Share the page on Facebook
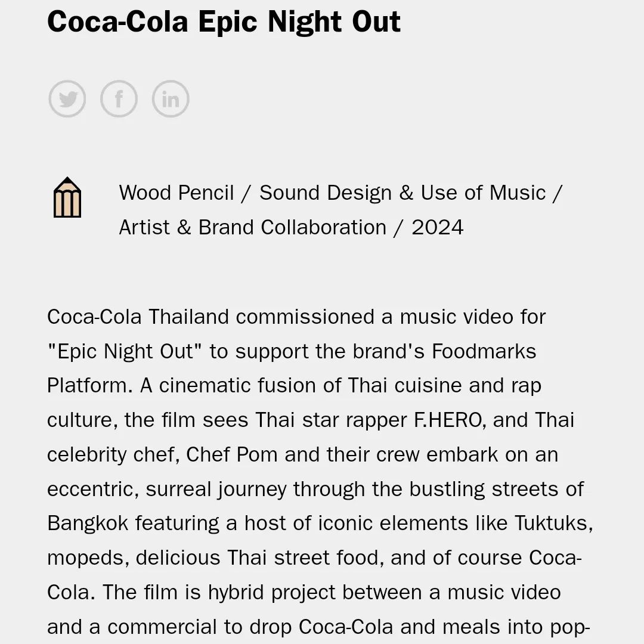Image resolution: width=644 pixels, height=644 pixels. [x=119, y=99]
